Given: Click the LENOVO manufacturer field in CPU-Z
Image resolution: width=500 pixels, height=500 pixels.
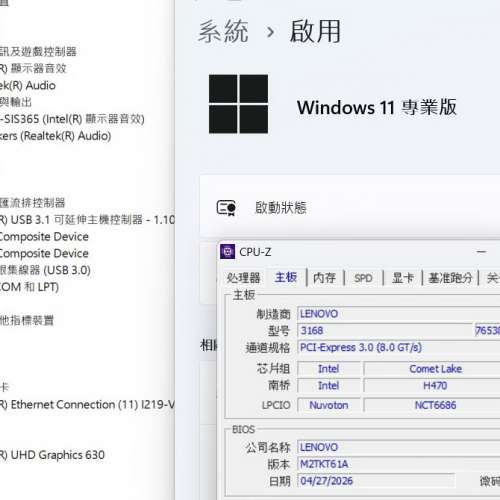Looking at the screenshot, I should pos(398,314).
